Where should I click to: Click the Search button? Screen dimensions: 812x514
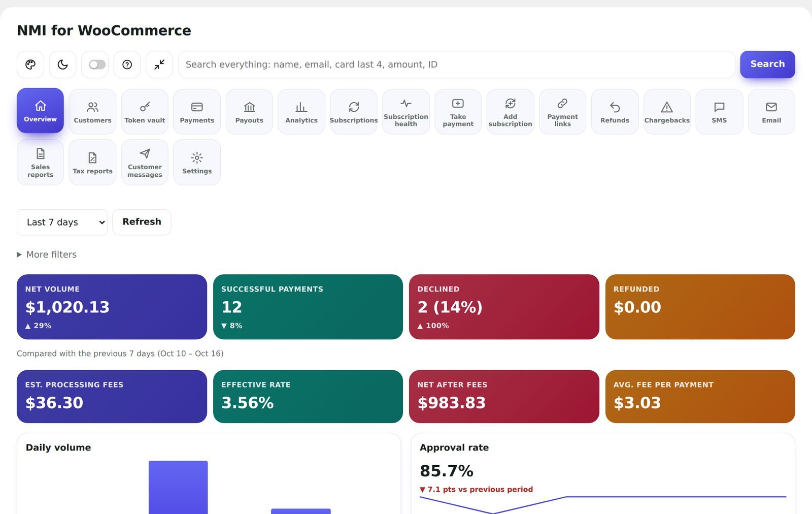(x=767, y=64)
